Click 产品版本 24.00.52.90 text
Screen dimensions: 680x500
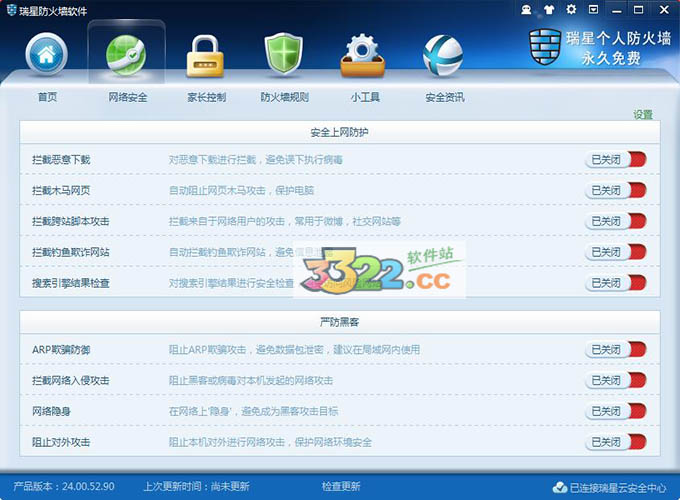tap(64, 486)
